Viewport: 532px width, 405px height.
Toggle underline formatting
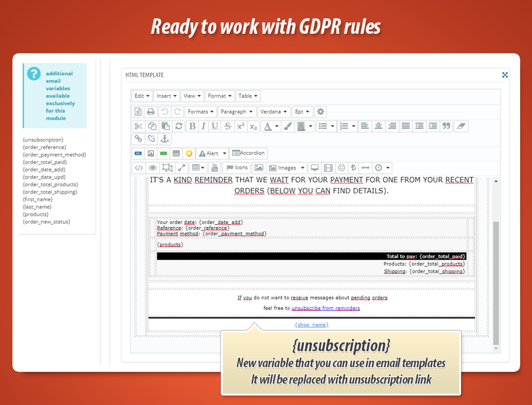[215, 126]
